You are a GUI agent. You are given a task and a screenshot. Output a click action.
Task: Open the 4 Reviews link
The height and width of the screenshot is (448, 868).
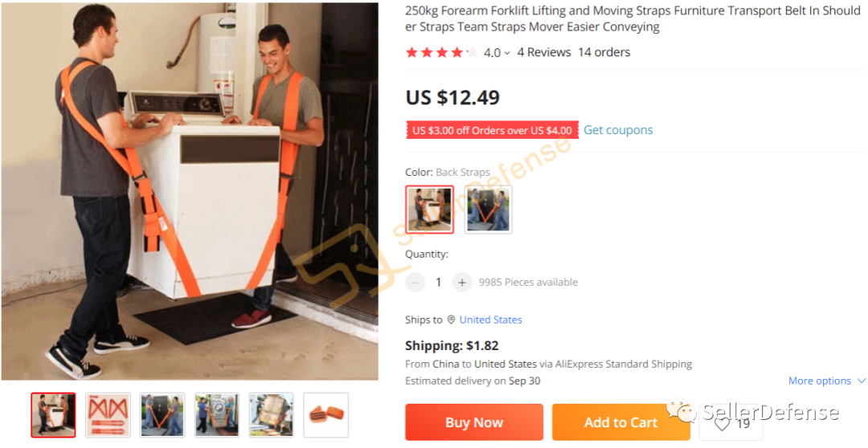[543, 52]
